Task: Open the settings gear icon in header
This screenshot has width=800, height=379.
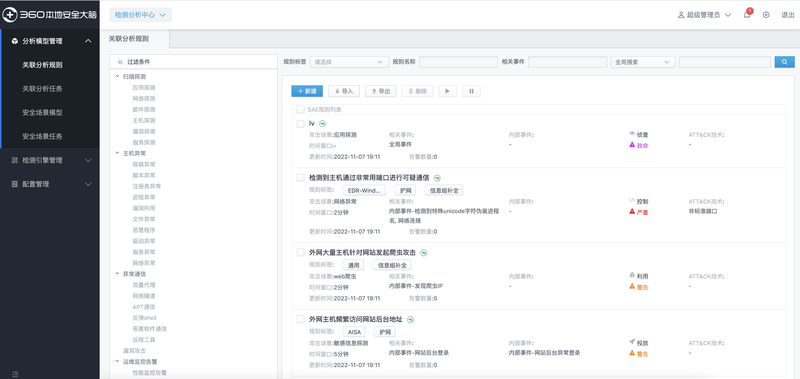Action: click(x=766, y=15)
